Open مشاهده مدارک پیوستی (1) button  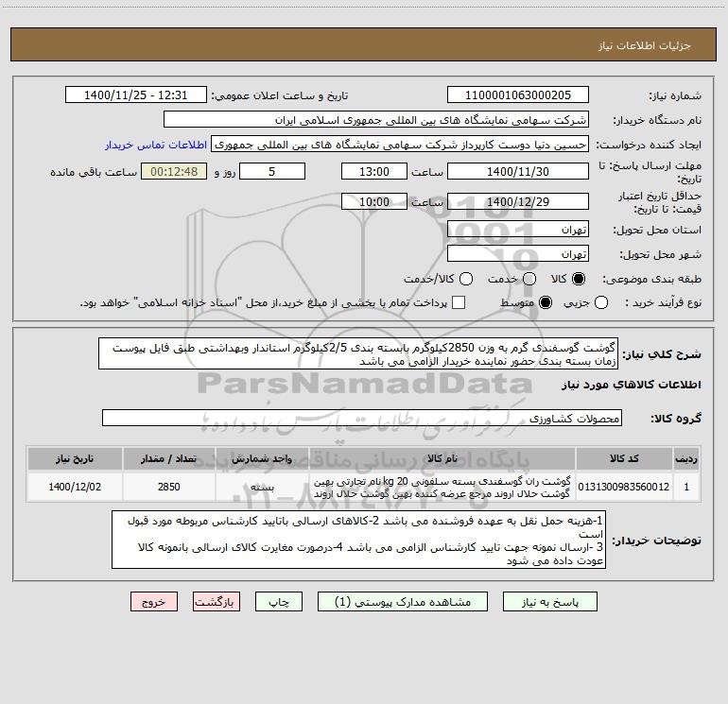coord(403,602)
